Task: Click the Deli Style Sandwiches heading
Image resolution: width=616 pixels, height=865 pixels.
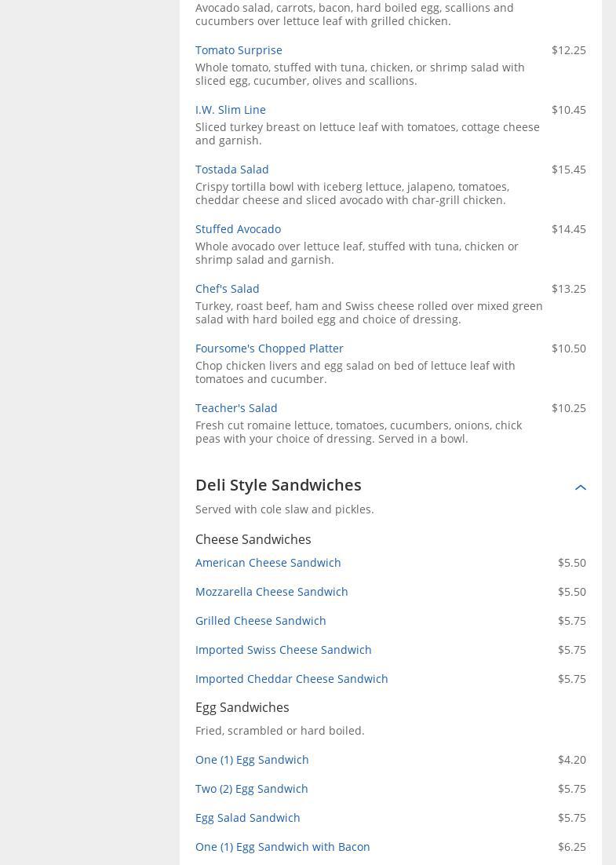Action: [x=278, y=485]
